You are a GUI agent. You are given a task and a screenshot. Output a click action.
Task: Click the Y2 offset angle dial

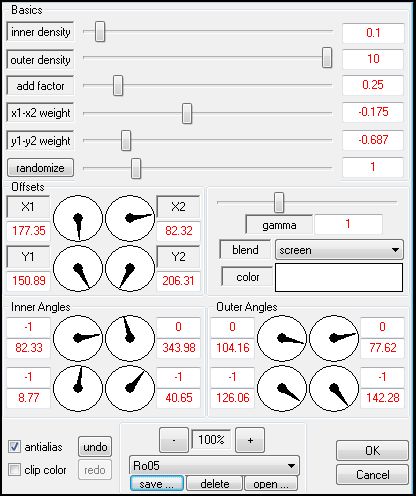pyautogui.click(x=130, y=268)
